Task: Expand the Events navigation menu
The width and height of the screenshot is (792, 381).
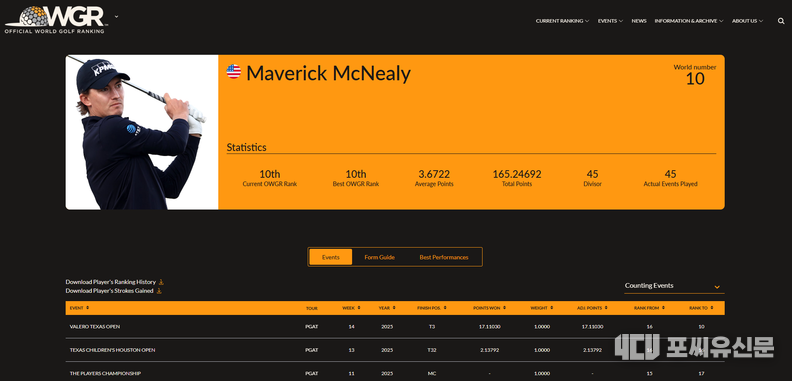Action: [x=610, y=21]
